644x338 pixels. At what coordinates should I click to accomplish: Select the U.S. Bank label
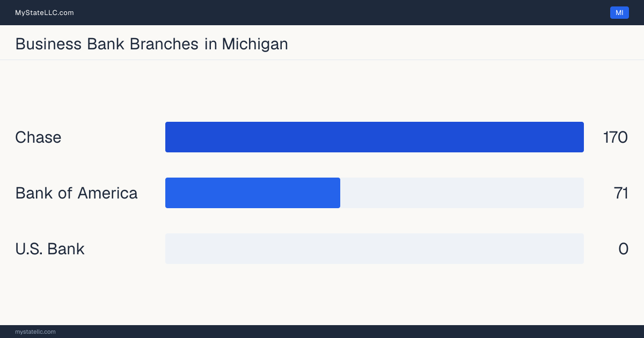pyautogui.click(x=50, y=249)
